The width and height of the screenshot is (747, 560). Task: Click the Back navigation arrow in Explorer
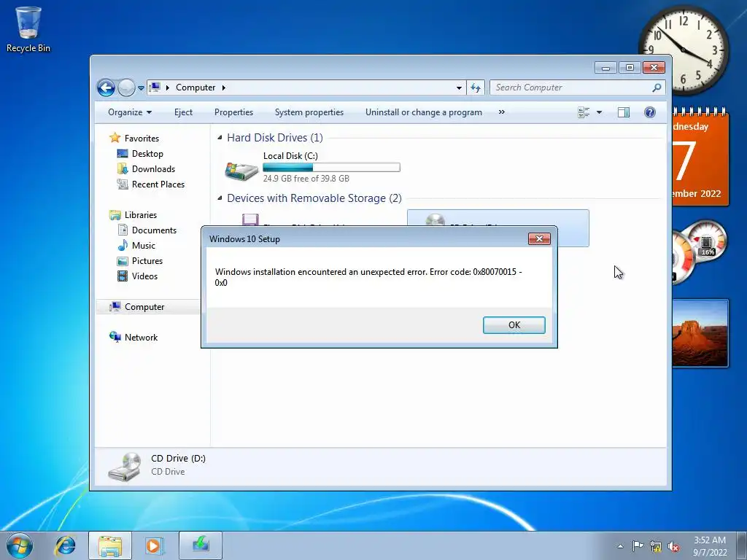point(106,87)
